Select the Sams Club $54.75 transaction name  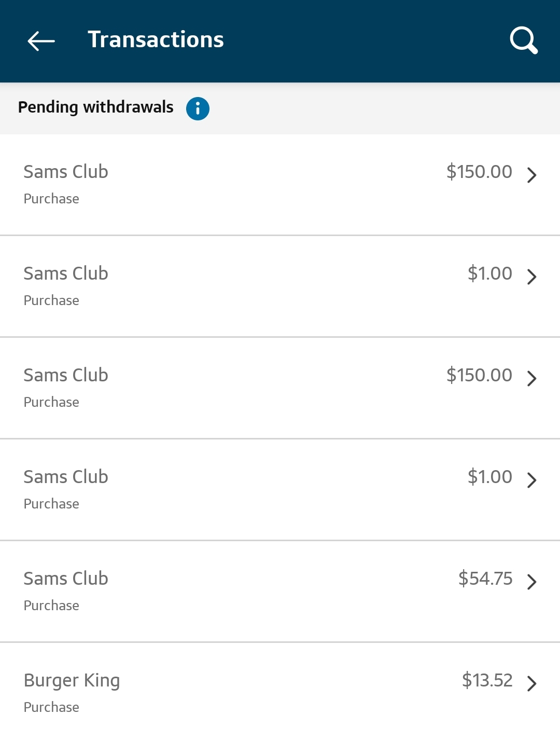coord(66,578)
